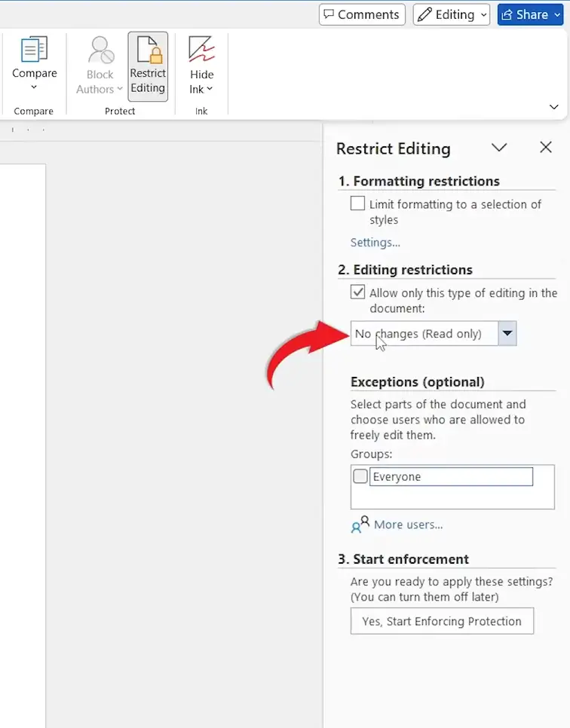This screenshot has height=728, width=570.
Task: Close the Restrict Editing pane
Action: click(x=546, y=147)
